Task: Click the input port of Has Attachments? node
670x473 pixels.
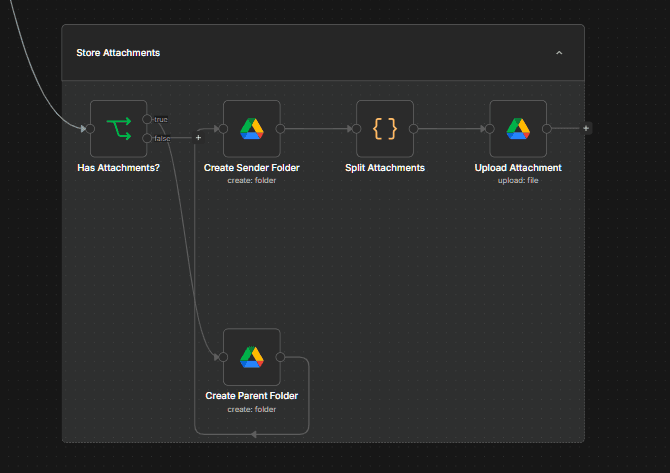Action: click(x=90, y=129)
